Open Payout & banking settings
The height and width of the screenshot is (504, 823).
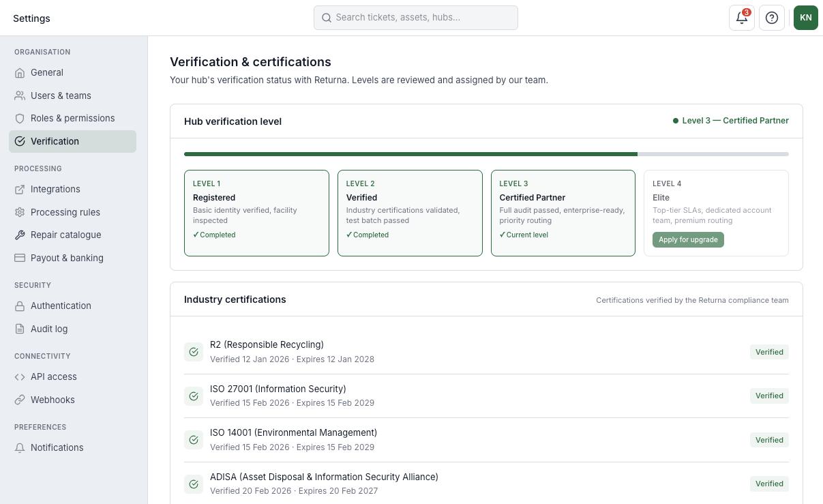pyautogui.click(x=67, y=258)
